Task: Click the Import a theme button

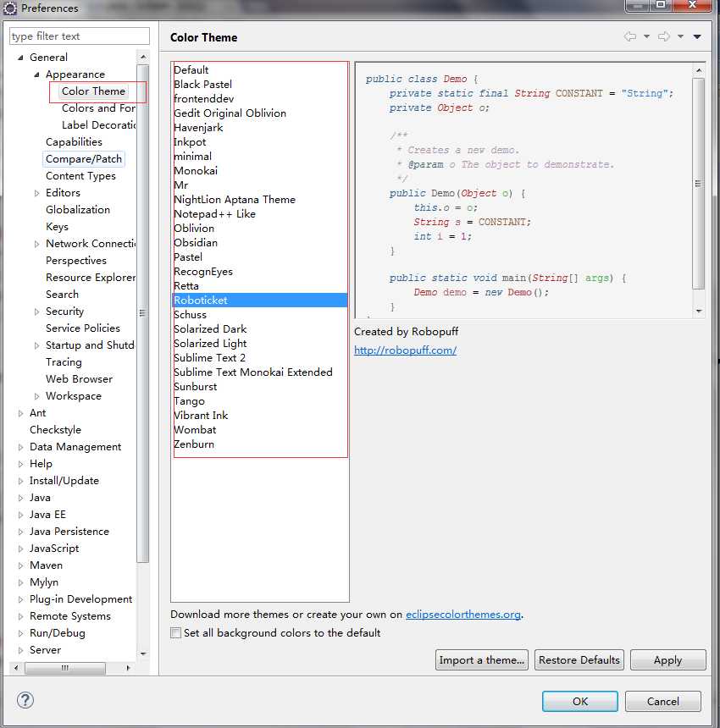Action: pos(482,660)
